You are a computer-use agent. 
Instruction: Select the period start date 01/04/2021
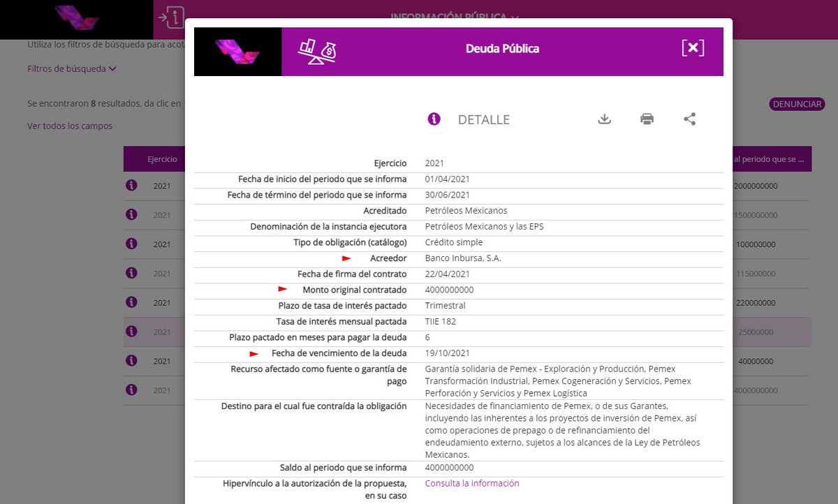(448, 179)
